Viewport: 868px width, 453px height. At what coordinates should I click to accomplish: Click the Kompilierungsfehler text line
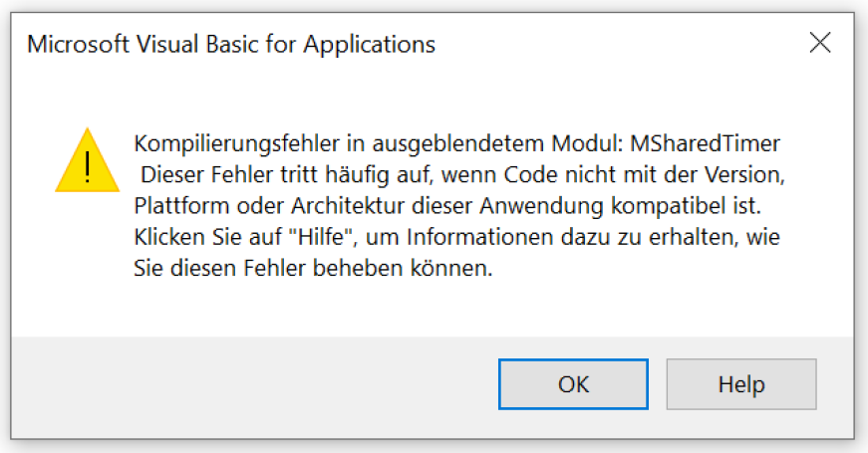point(456,143)
